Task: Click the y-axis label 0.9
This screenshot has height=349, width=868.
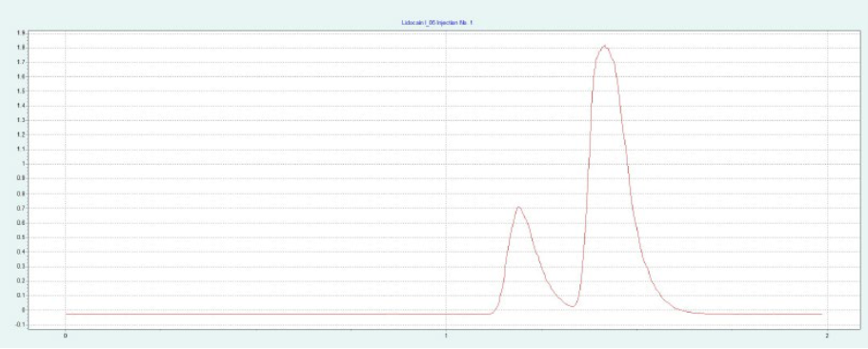Action: 22,178
